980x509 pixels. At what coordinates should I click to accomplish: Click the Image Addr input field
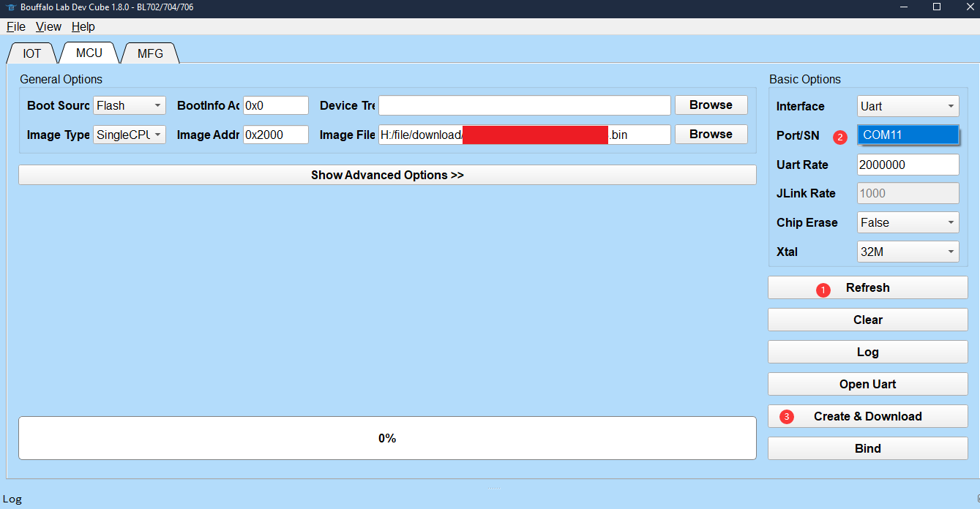[x=276, y=135]
